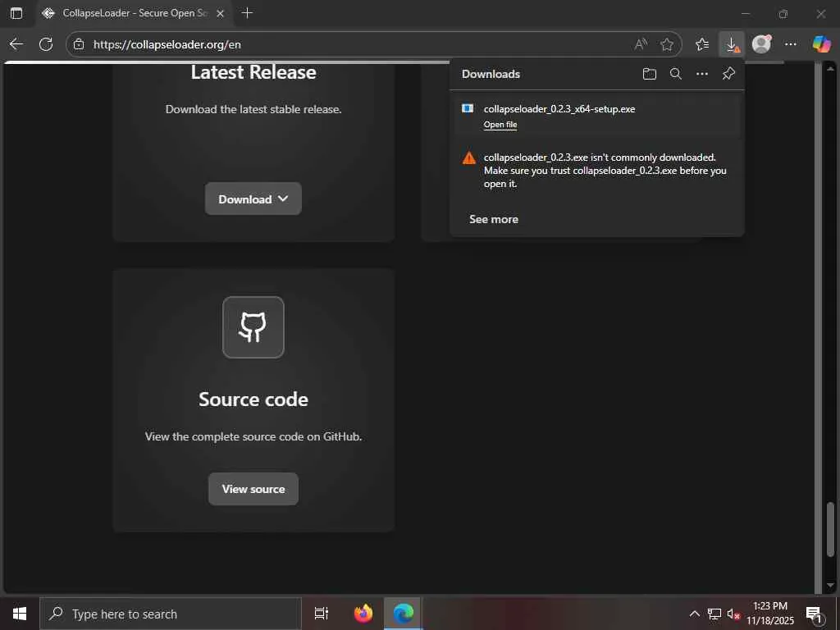Click 'Download the latest stable release' text
840x630 pixels.
tap(253, 109)
